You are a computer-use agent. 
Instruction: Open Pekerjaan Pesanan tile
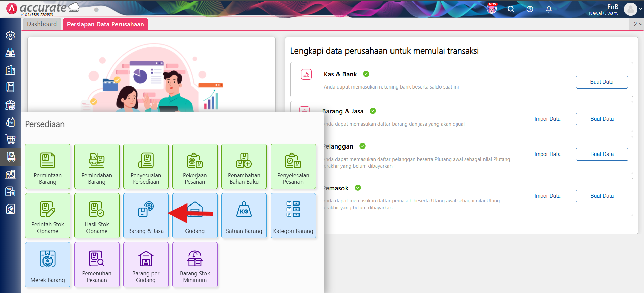click(195, 166)
